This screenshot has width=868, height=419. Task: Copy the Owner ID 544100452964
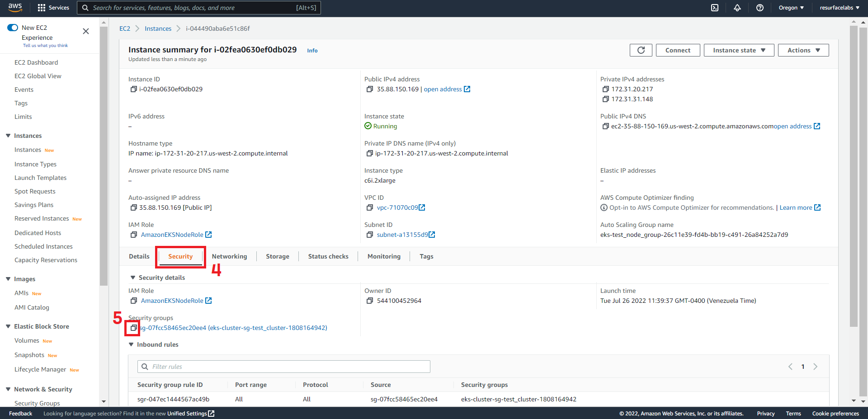tap(370, 301)
